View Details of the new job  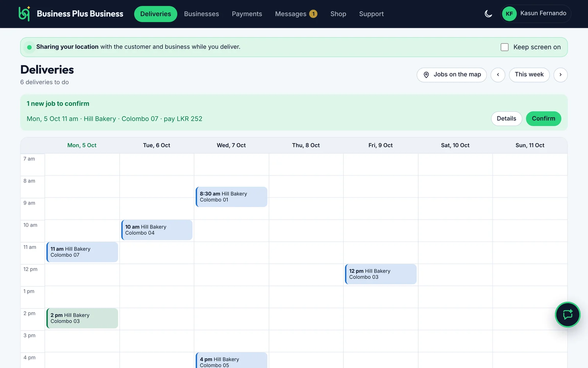(x=506, y=118)
